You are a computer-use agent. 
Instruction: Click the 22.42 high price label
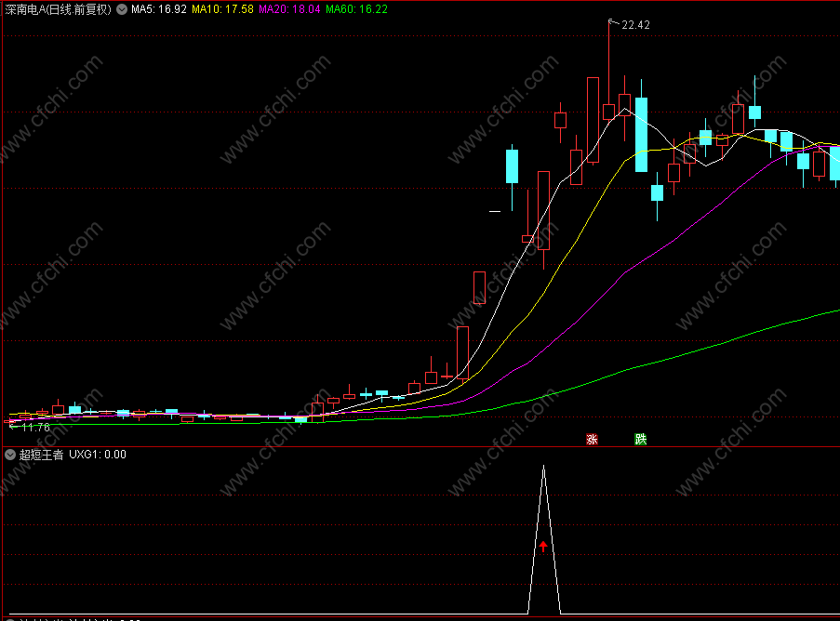635,24
